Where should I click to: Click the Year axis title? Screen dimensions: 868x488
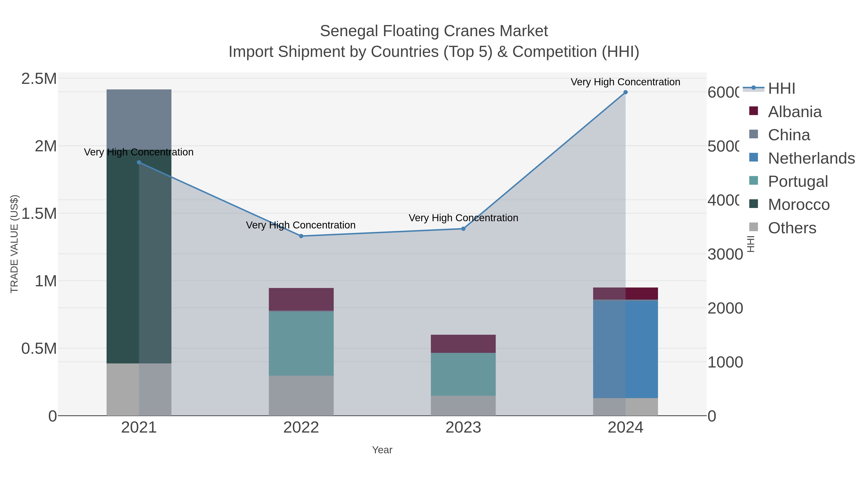tap(382, 450)
